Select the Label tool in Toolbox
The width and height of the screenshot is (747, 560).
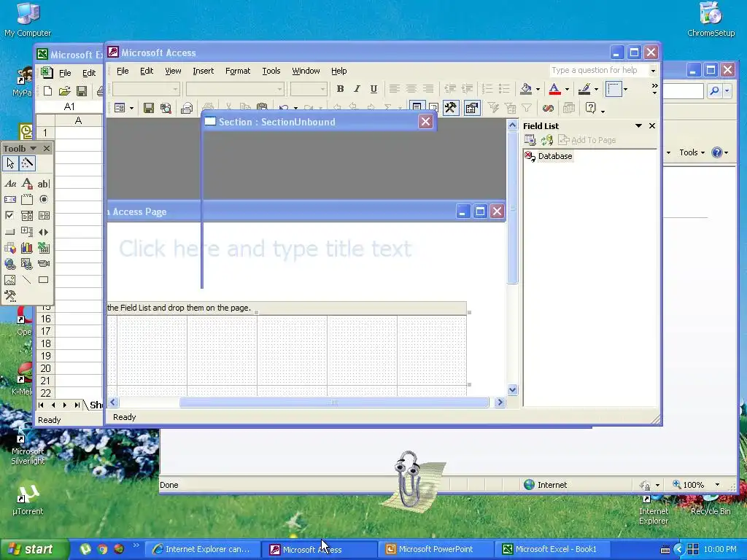(x=10, y=183)
